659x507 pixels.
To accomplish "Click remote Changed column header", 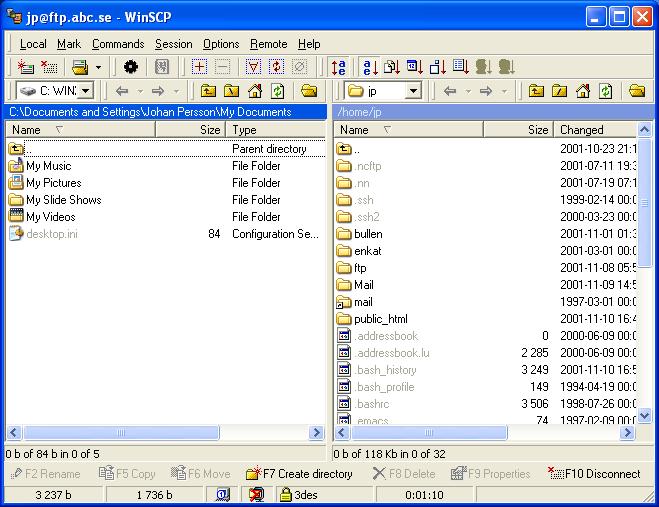I will pyautogui.click(x=595, y=130).
